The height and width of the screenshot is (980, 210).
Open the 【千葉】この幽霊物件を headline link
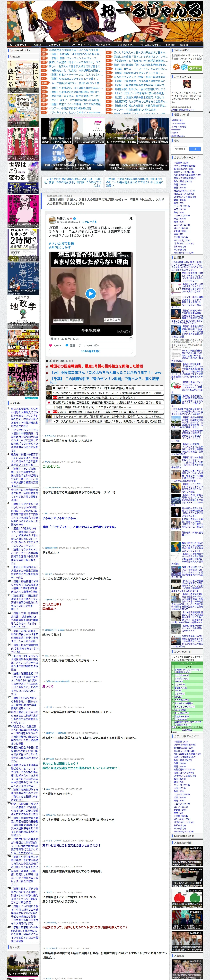105,380
